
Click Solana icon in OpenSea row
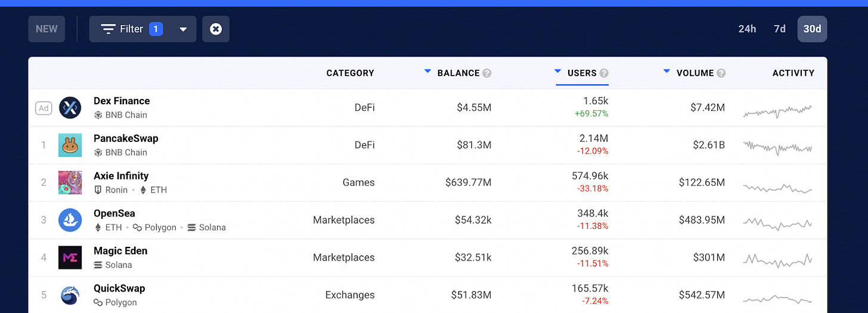coord(191,227)
